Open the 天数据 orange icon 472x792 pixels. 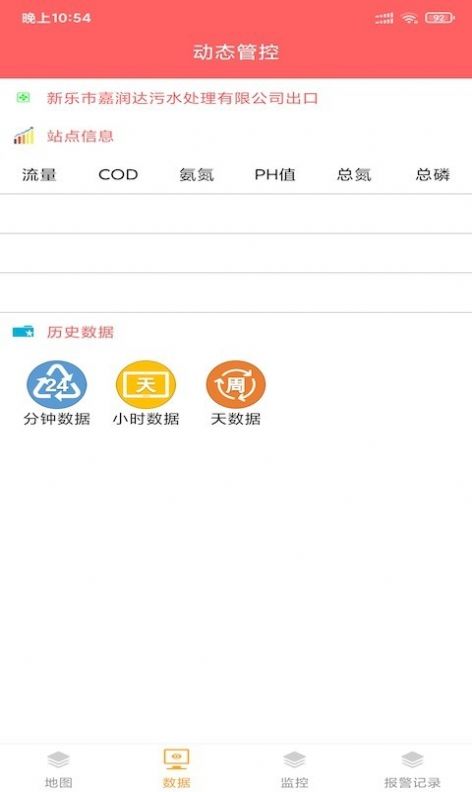click(x=235, y=385)
